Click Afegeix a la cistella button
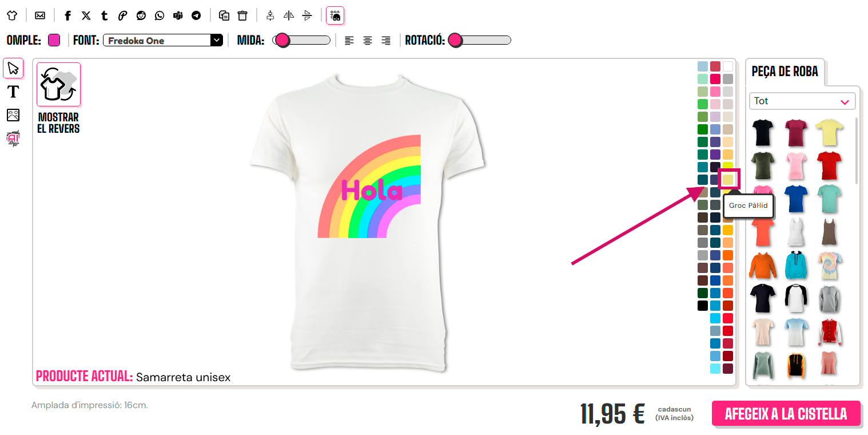The image size is (868, 435). (x=786, y=413)
